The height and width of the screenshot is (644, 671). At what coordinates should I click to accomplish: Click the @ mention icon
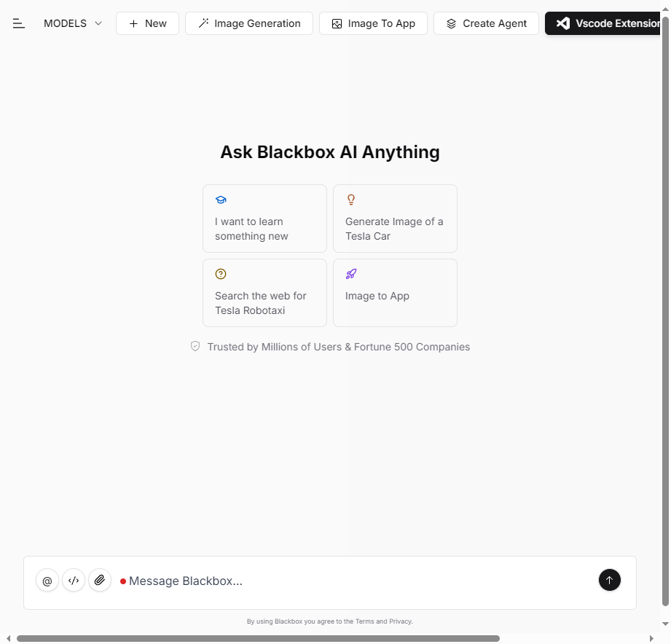click(47, 581)
